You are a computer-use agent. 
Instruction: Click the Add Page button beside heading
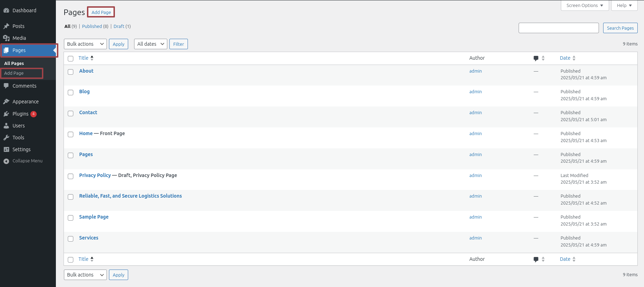[x=101, y=12]
